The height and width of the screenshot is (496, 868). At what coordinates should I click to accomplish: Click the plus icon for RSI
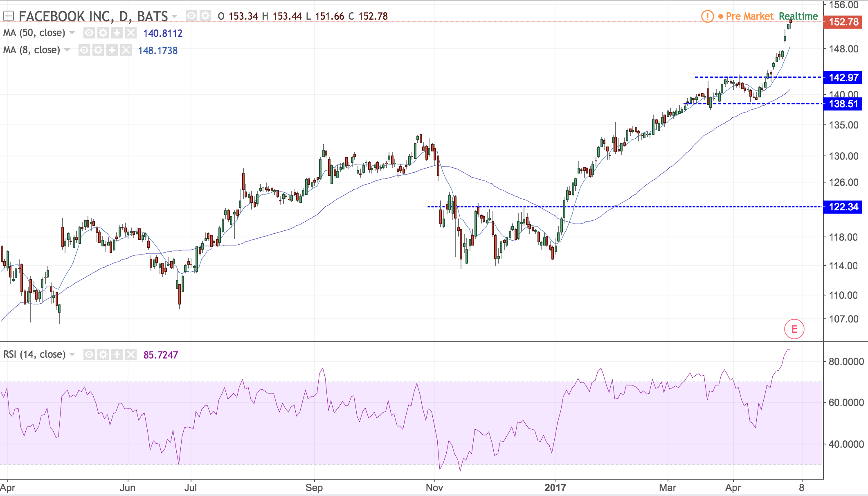point(117,354)
